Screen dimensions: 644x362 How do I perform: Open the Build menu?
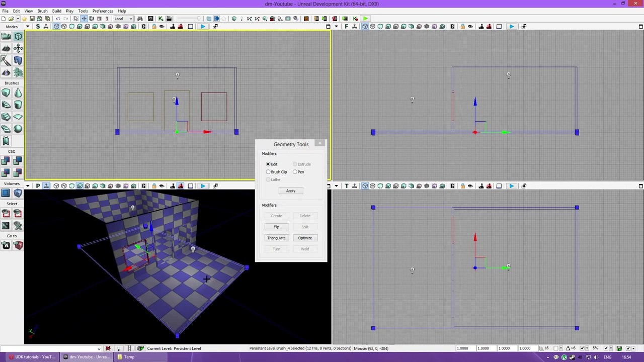coord(56,11)
